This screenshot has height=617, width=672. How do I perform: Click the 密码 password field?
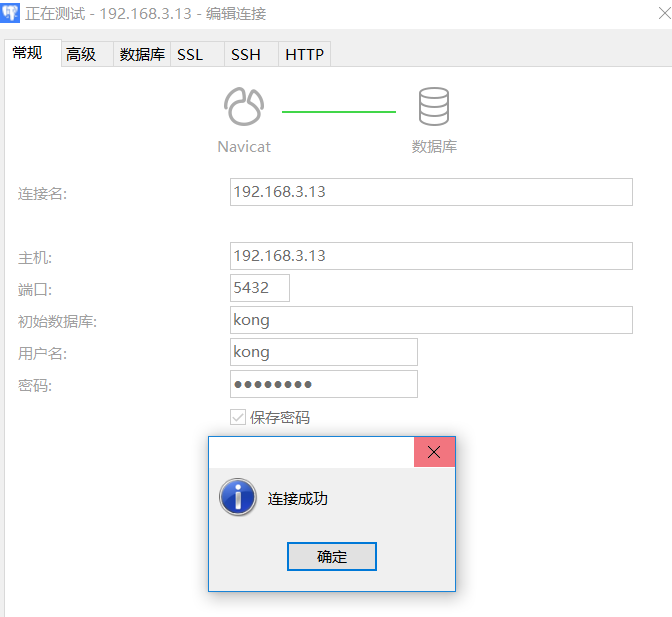tap(324, 384)
